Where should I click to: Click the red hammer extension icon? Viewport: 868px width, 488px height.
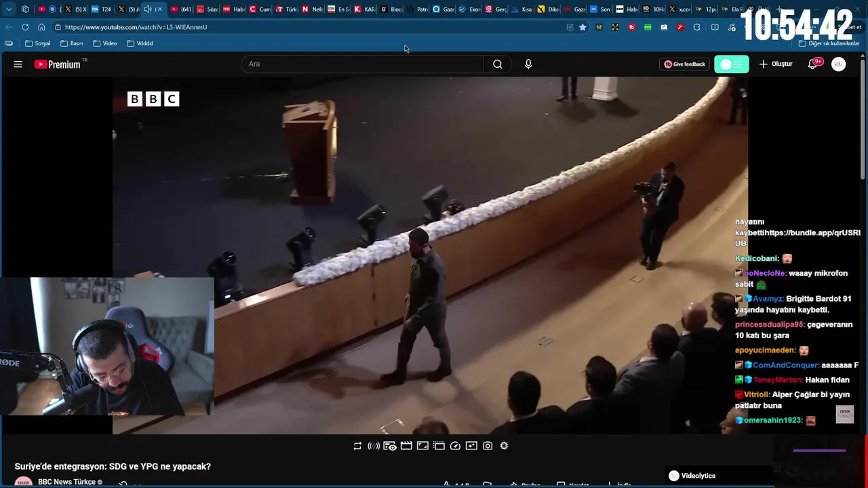pos(680,27)
